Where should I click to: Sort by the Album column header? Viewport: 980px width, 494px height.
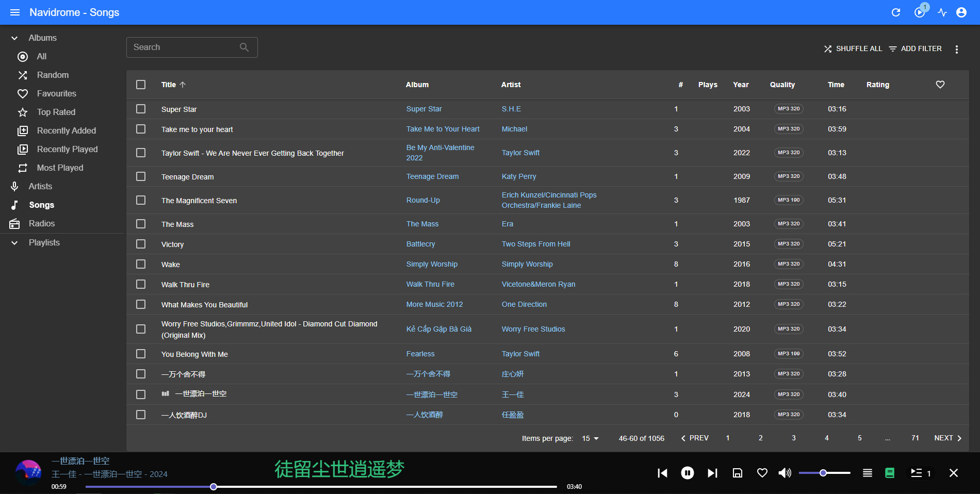pos(417,85)
